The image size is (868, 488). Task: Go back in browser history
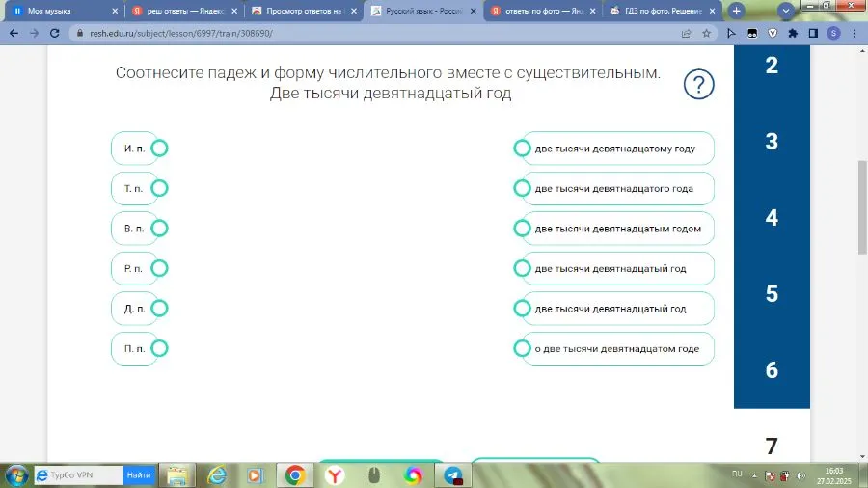click(14, 33)
